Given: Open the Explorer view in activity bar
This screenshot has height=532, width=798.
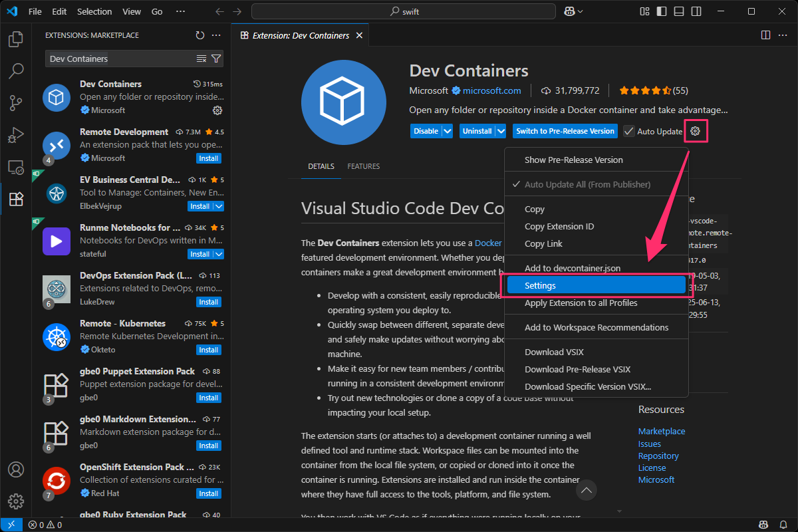Looking at the screenshot, I should [x=16, y=39].
